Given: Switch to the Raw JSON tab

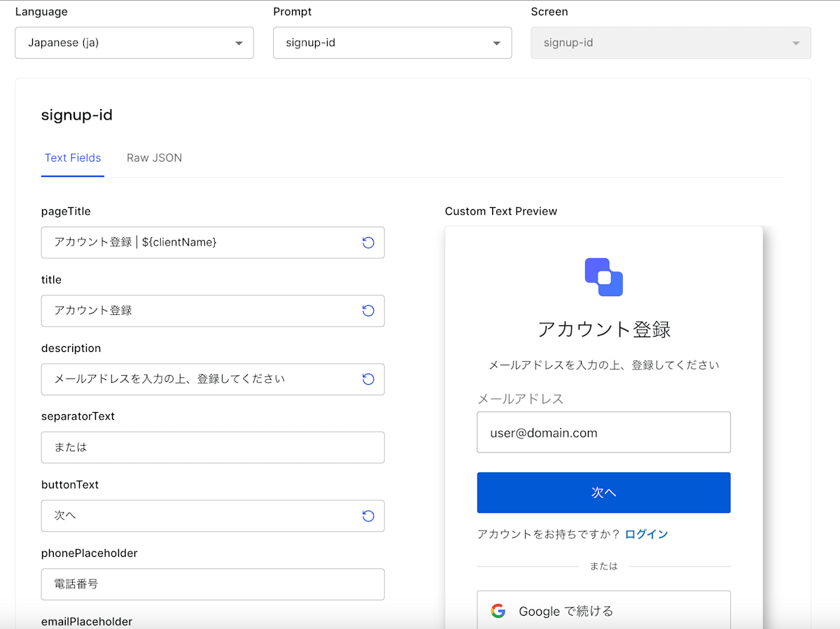Looking at the screenshot, I should tap(154, 158).
